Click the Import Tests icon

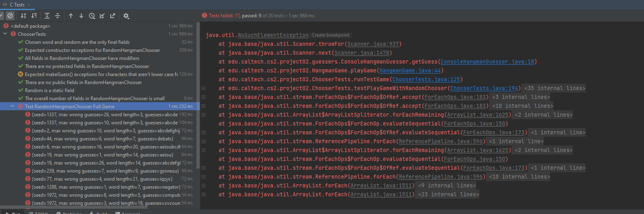(x=102, y=16)
